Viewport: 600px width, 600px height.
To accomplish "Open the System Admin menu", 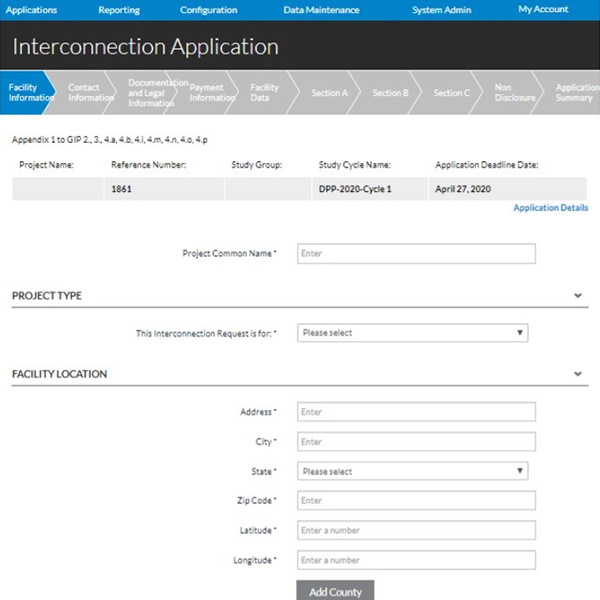I will click(x=441, y=10).
